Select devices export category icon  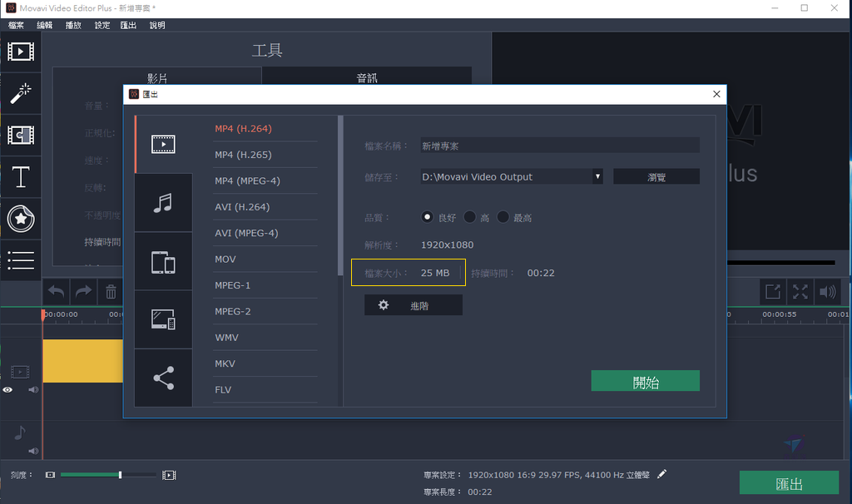point(163,262)
